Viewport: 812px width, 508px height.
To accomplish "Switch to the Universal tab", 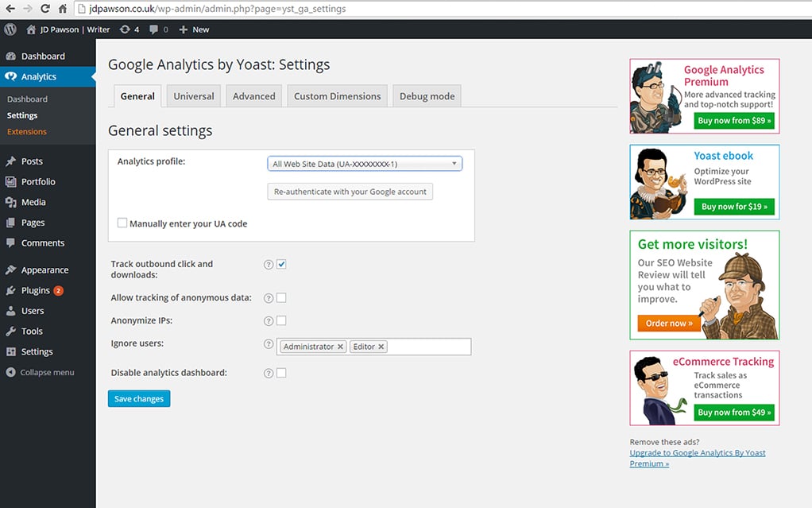I will pos(193,95).
